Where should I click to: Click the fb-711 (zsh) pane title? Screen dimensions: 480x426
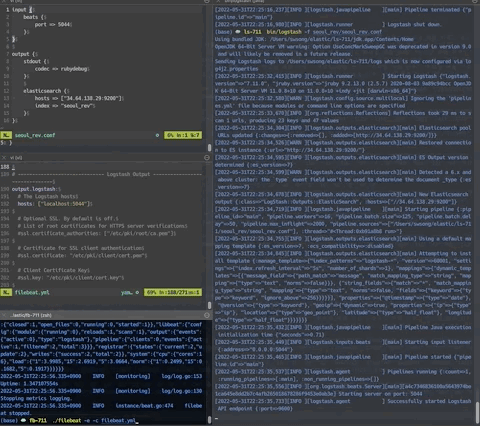coord(31,315)
